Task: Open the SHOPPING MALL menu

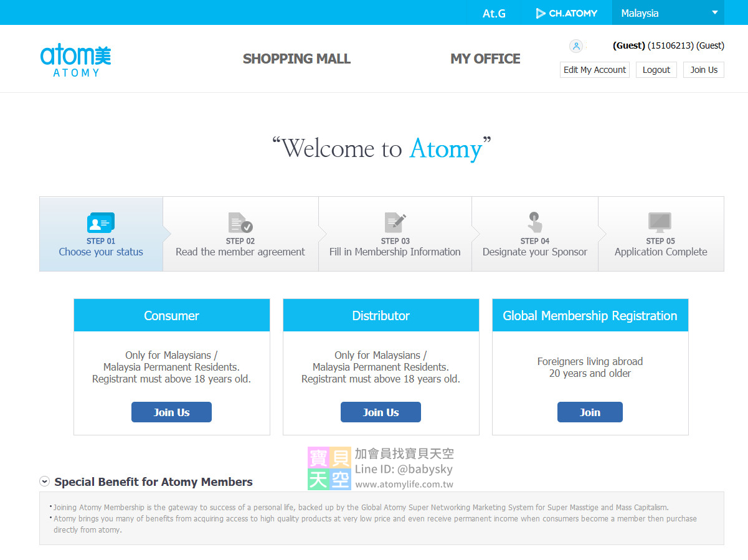Action: (296, 59)
